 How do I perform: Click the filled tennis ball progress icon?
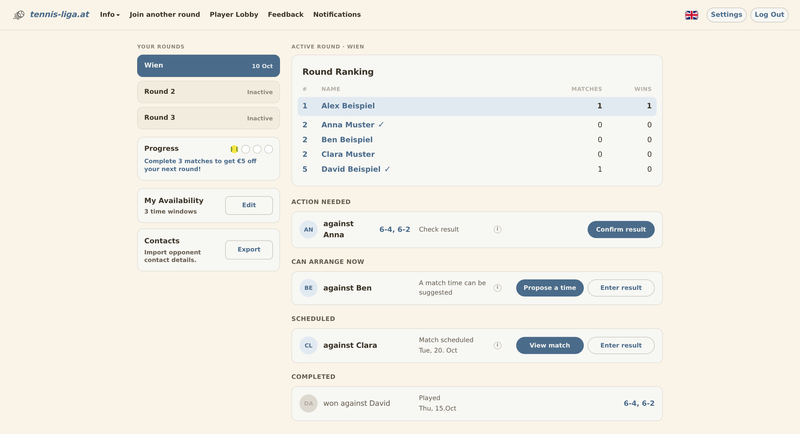point(234,149)
